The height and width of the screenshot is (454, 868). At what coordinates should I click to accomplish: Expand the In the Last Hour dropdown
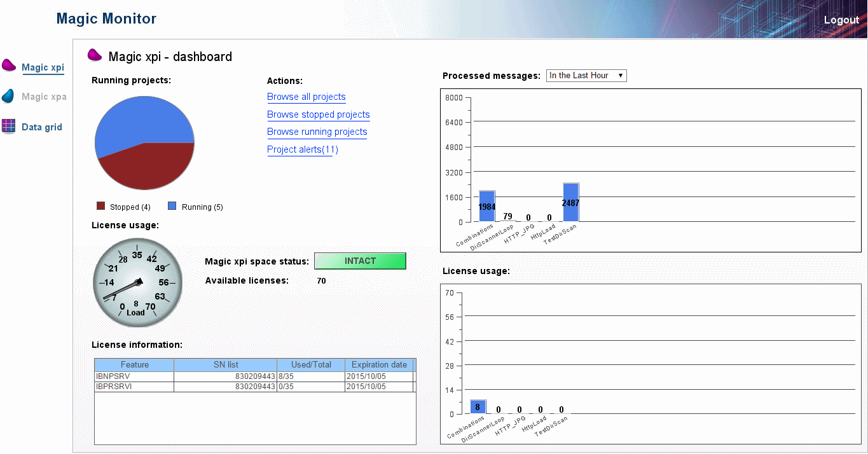[586, 76]
